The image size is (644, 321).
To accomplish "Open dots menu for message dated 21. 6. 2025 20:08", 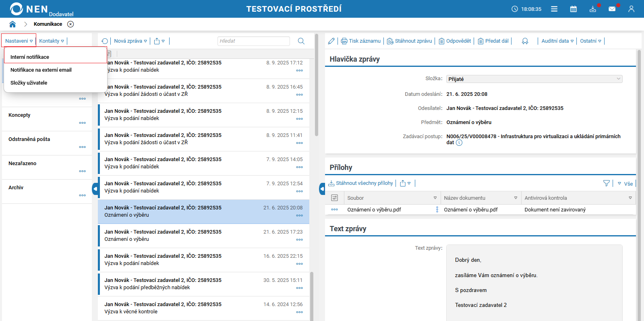I will coord(300,215).
